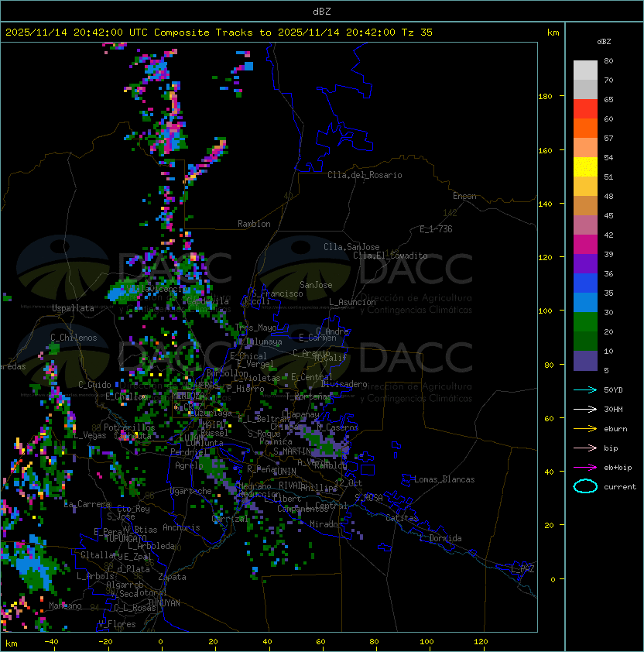644x652 pixels.
Task: Click the 'Potrerillos' map label
Action: (129, 427)
